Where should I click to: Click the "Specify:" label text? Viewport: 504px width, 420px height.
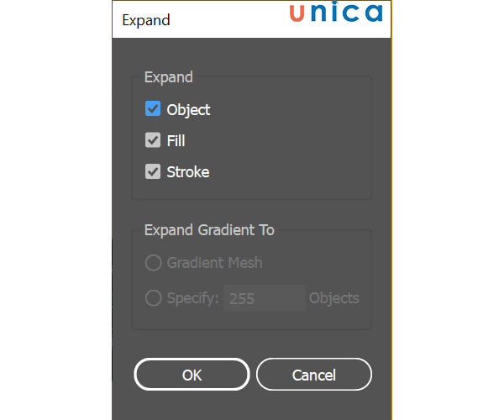tap(192, 298)
